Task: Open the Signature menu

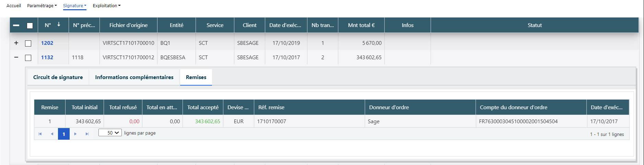Action: coord(74,6)
